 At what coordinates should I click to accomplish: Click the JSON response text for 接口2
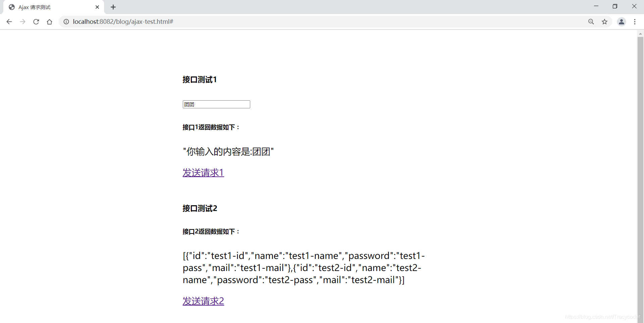click(x=304, y=268)
